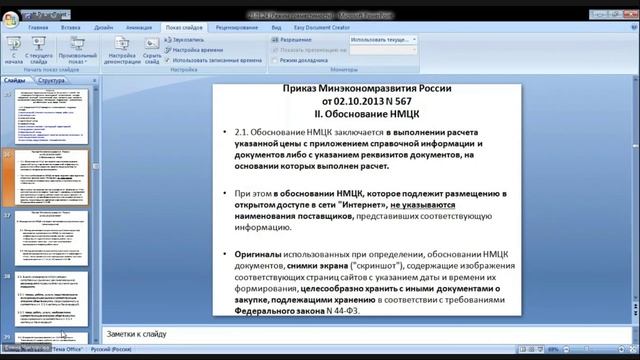The image size is (640, 360).
Task: Start show from current slide (С текущего слайда)
Action: click(39, 51)
